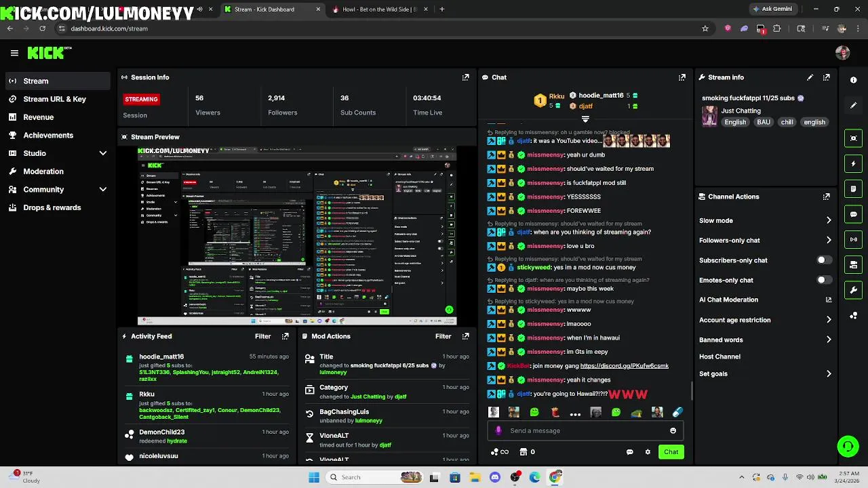Click the green Chat send button

(671, 452)
